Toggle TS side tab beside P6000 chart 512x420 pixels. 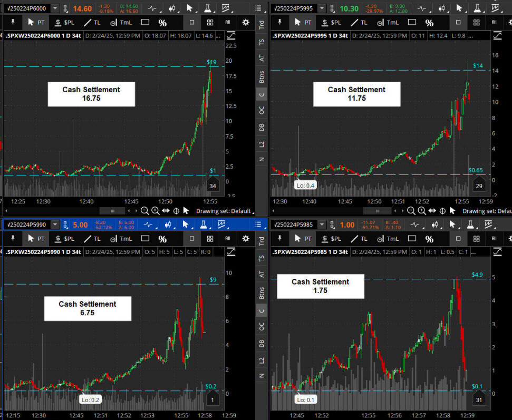click(x=261, y=42)
